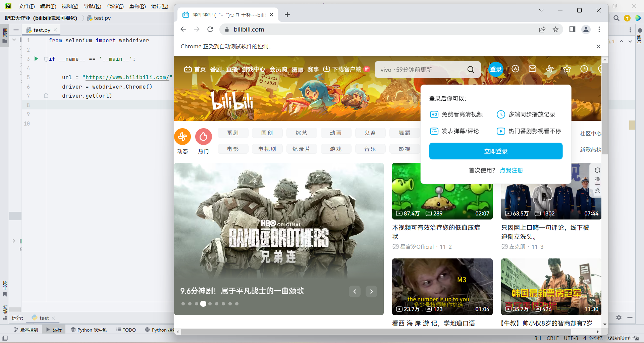
Task: Click the CRLF line separator in status bar
Action: click(553, 338)
